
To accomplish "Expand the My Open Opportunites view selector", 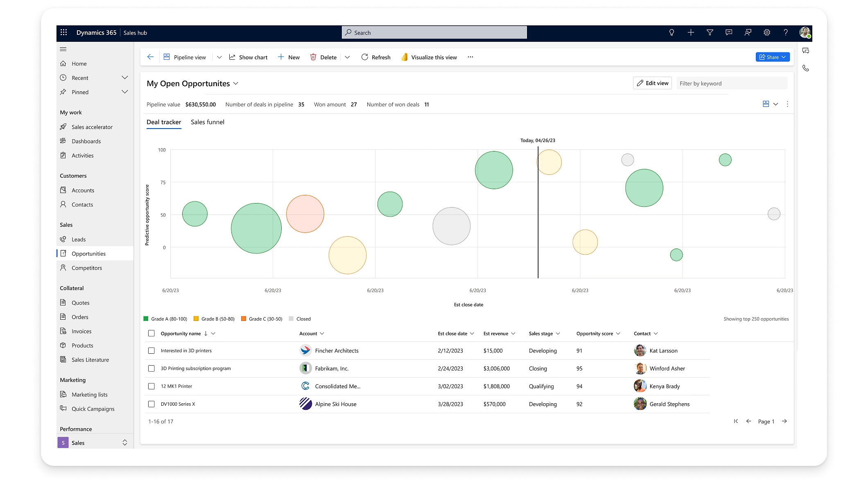I will pyautogui.click(x=236, y=84).
